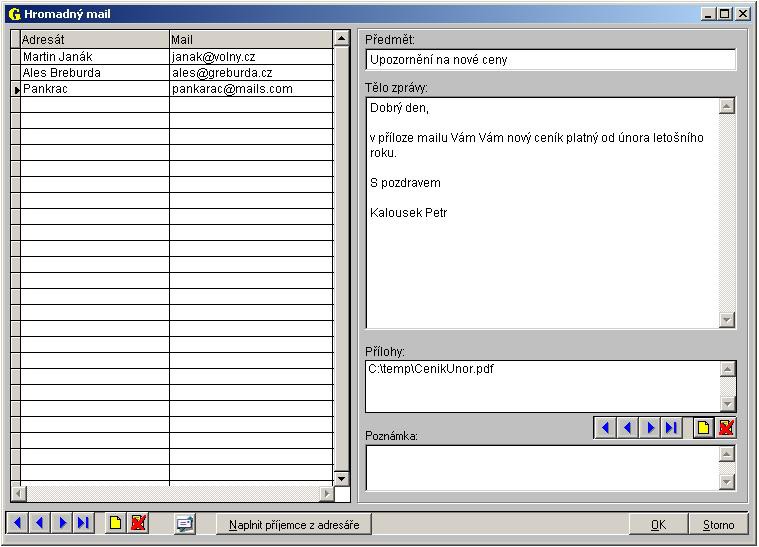Image resolution: width=759 pixels, height=547 pixels.
Task: Delete recipient record with red X icon
Action: click(138, 523)
